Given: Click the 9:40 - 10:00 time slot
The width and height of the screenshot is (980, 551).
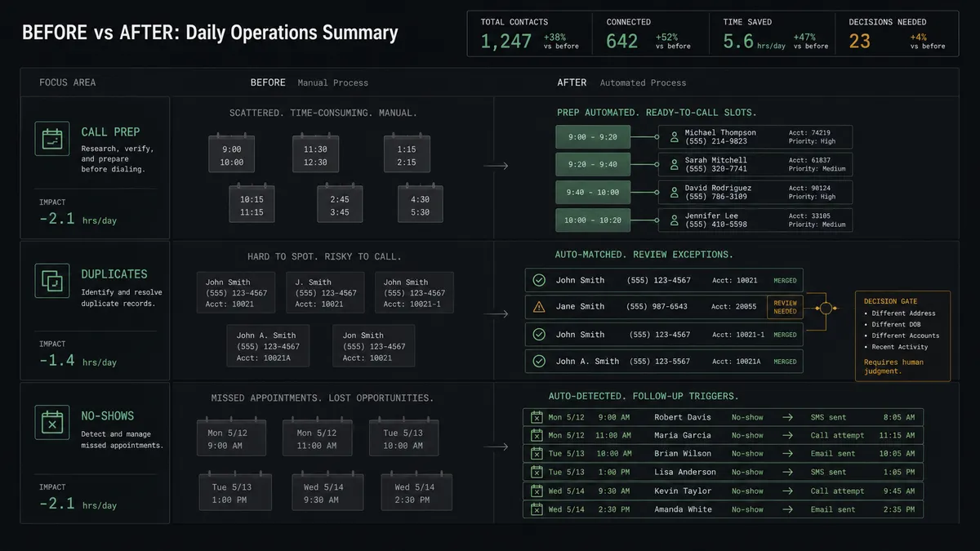Looking at the screenshot, I should (592, 193).
